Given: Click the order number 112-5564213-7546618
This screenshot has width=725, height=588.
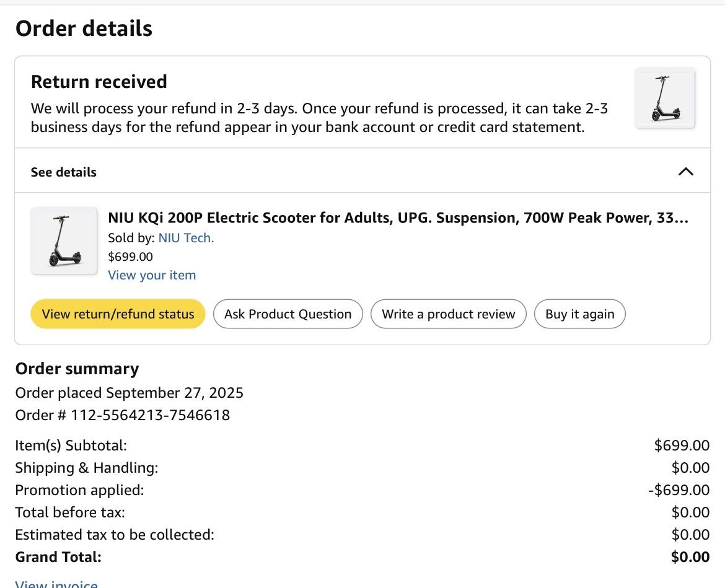Looking at the screenshot, I should point(150,415).
